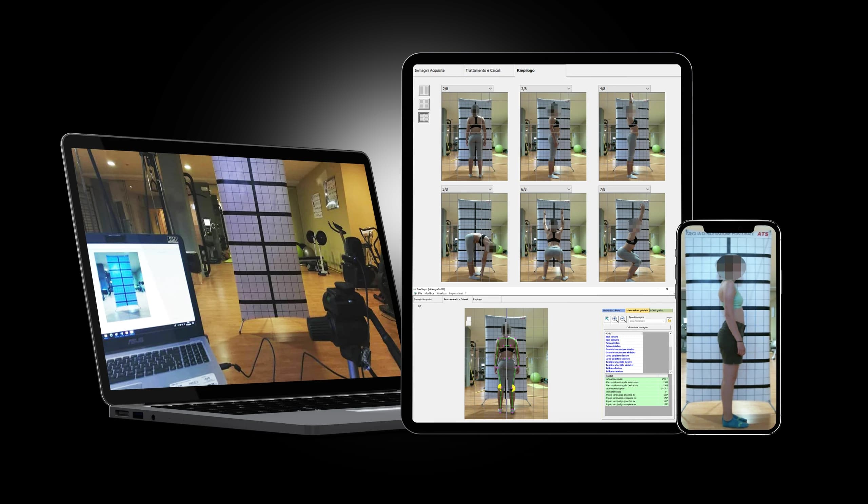Open the Effetti grafici tab
The width and height of the screenshot is (868, 504).
click(x=656, y=310)
